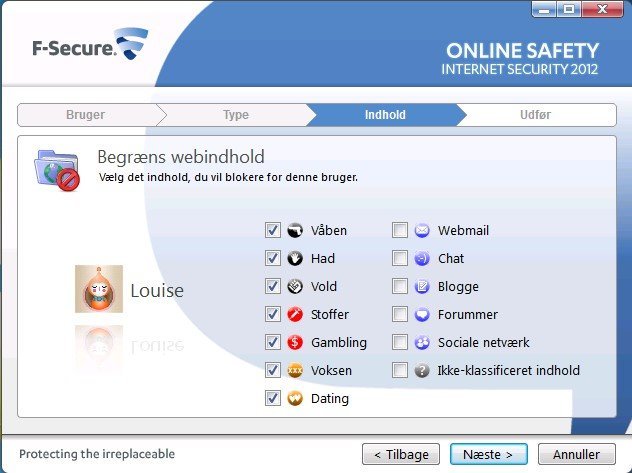632x473 pixels.
Task: Click the Louise user name
Action: [157, 290]
